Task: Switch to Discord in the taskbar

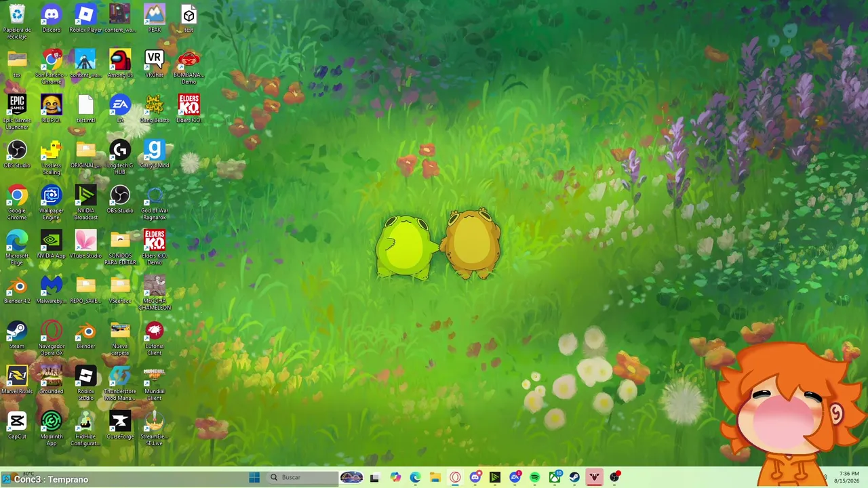Action: [x=475, y=477]
